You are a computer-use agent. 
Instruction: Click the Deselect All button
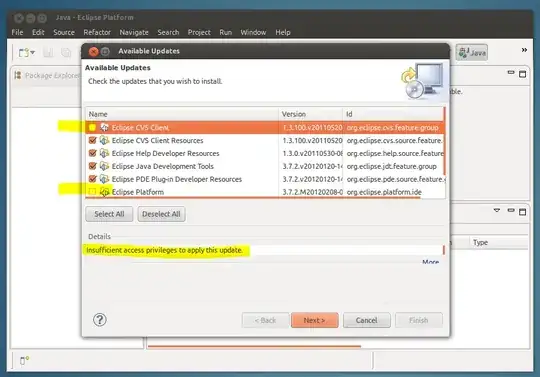(161, 214)
